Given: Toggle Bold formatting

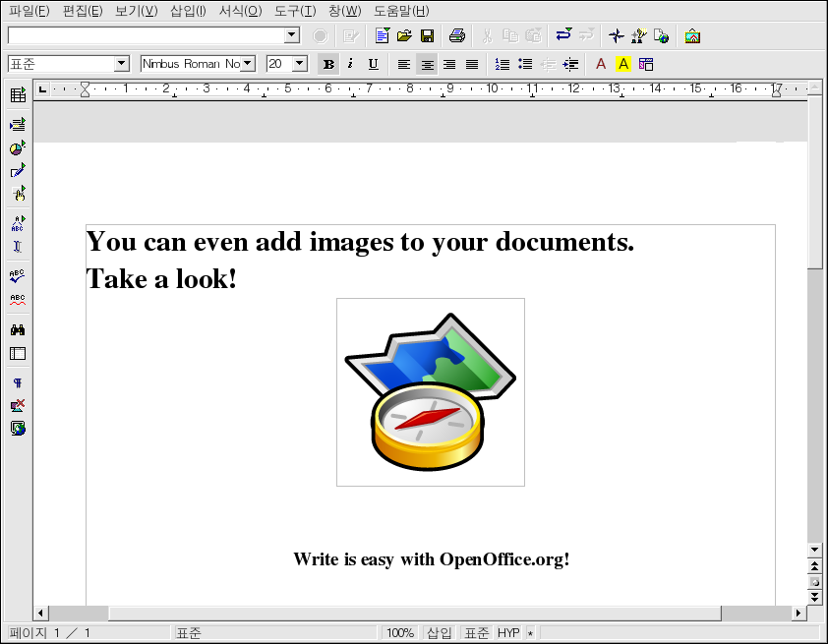Looking at the screenshot, I should click(x=328, y=64).
